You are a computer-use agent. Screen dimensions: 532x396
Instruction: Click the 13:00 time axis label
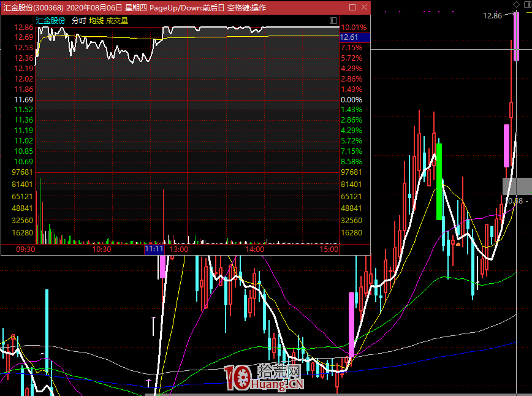(x=179, y=249)
